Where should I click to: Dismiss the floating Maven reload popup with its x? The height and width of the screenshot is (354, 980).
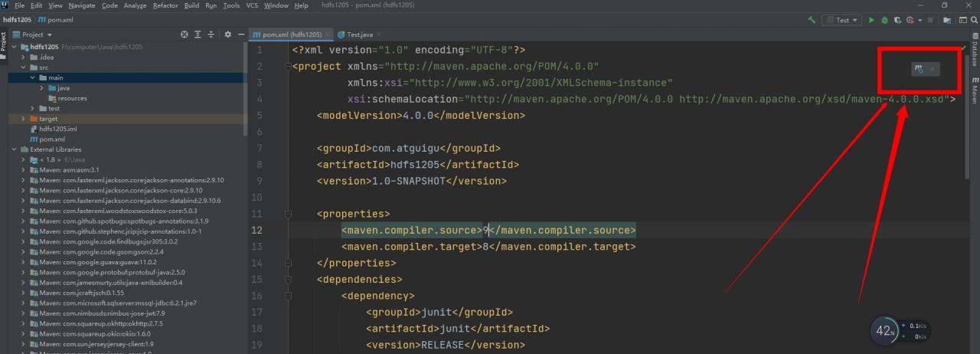pos(932,69)
